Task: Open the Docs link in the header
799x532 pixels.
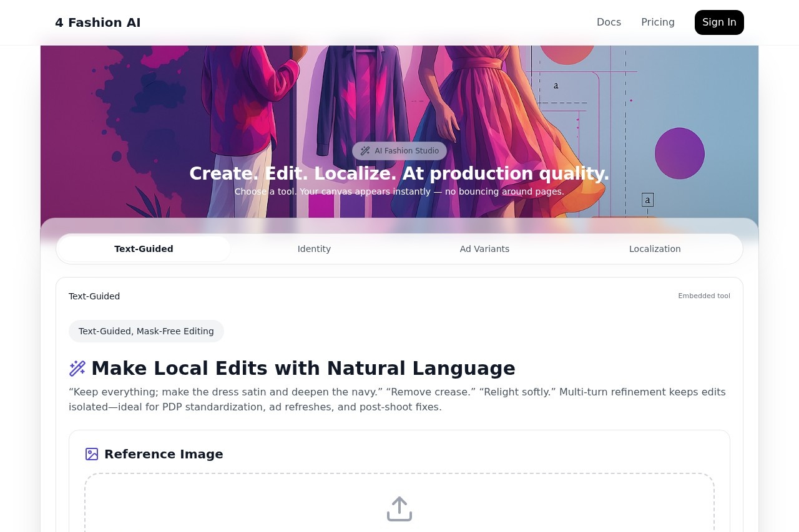Action: tap(609, 22)
